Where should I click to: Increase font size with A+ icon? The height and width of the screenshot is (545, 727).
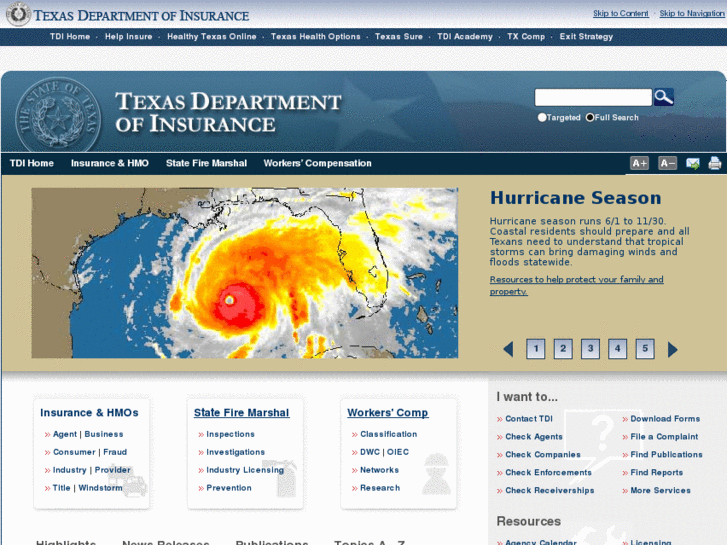point(639,163)
